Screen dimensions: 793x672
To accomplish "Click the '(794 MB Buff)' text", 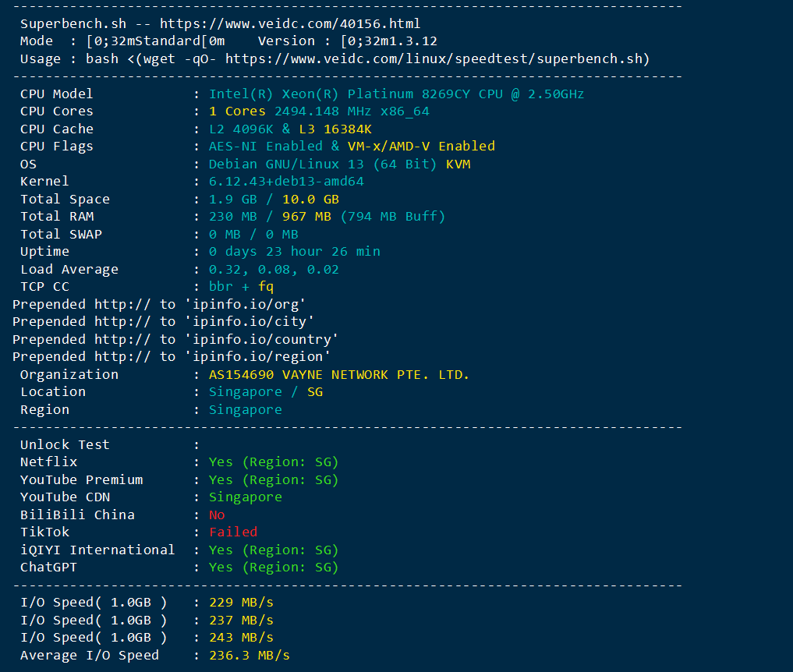I will click(x=392, y=217).
